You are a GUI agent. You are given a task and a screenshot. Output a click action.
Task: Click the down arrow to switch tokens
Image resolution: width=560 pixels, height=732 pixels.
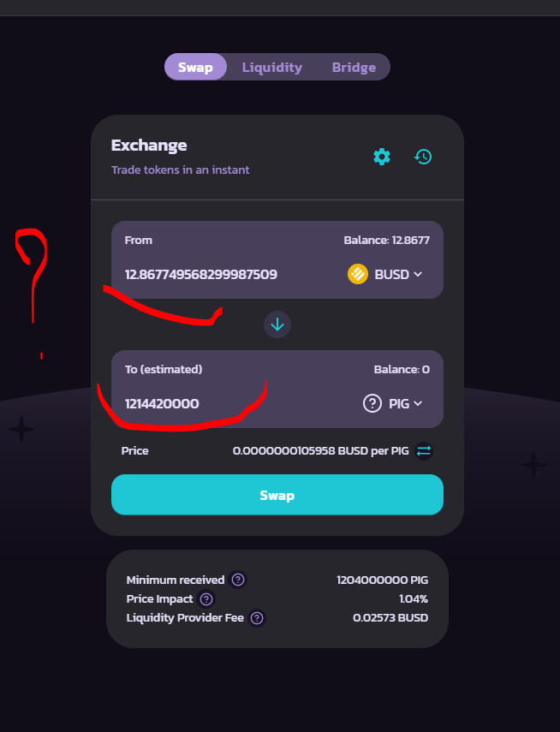[x=277, y=324]
